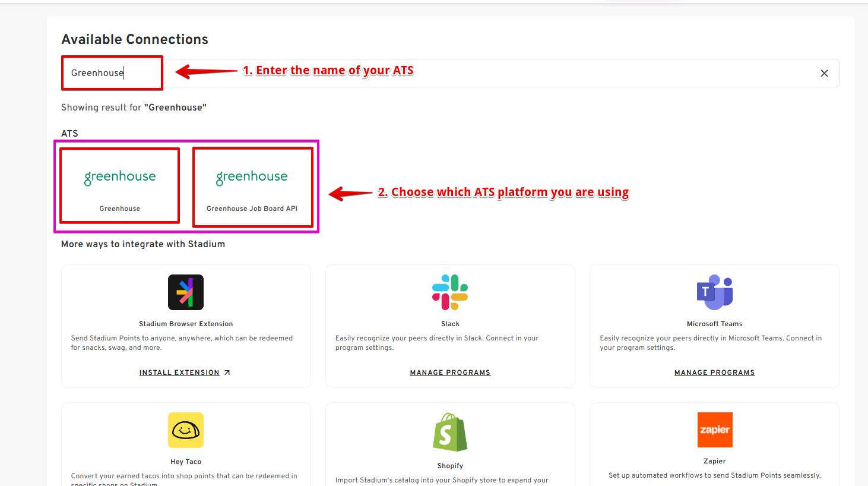868x486 pixels.
Task: Click the Shopify bag icon
Action: pyautogui.click(x=450, y=432)
